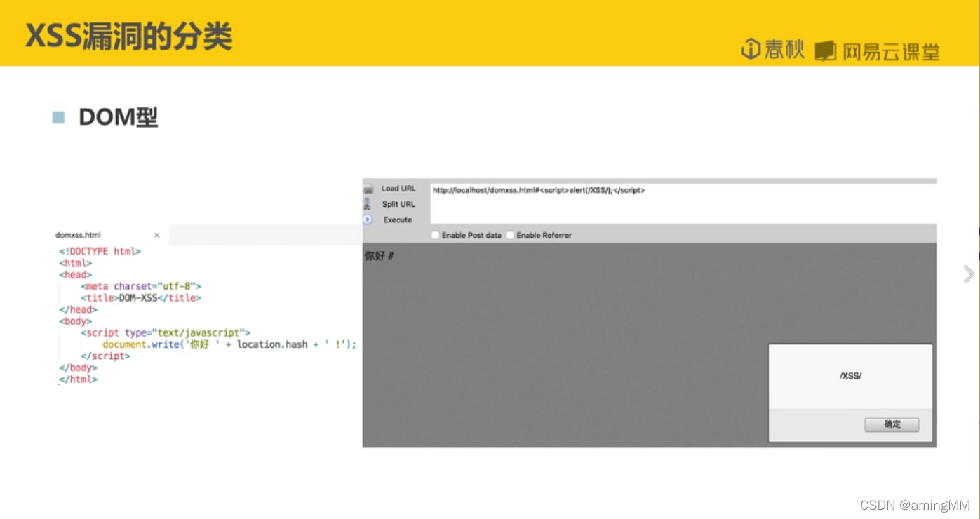Click the meta charset="utf-8" line
980x519 pixels.
(x=141, y=286)
